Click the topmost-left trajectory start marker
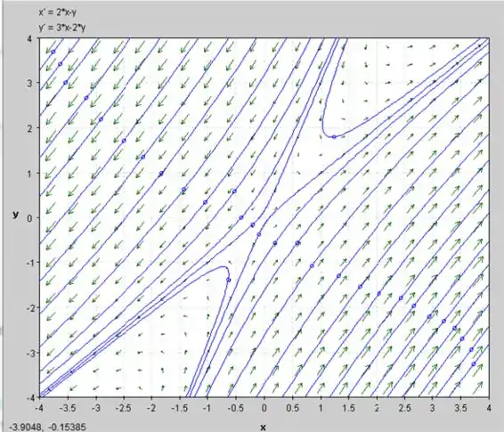This screenshot has height=432, width=504. click(x=53, y=52)
